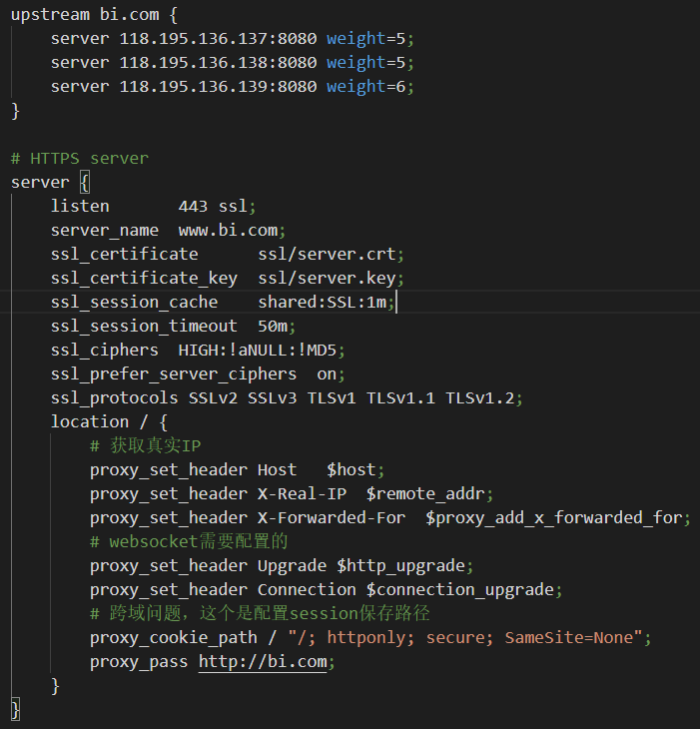
Task: Click the server 118.195.136.139:8080 address
Action: (218, 87)
